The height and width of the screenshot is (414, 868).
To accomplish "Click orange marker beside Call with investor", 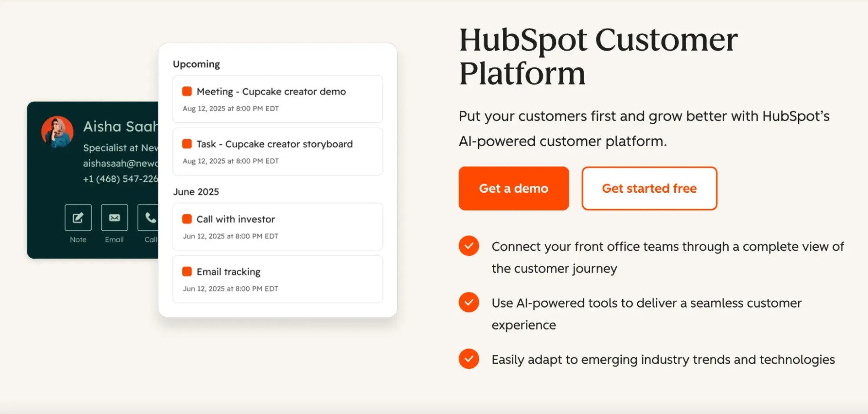I will [x=187, y=219].
